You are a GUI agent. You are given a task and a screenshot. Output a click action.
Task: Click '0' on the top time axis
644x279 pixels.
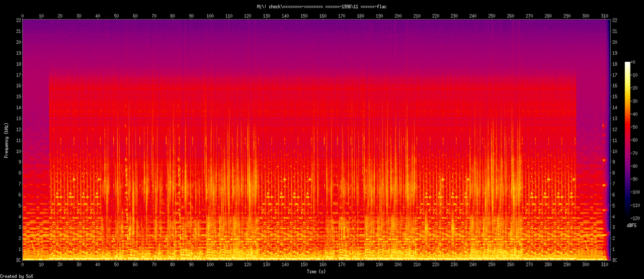coord(23,16)
